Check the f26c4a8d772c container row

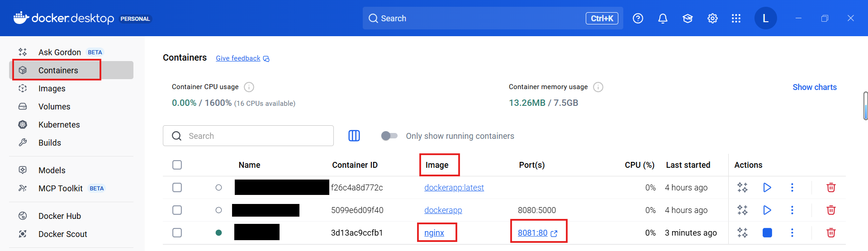coord(177,187)
